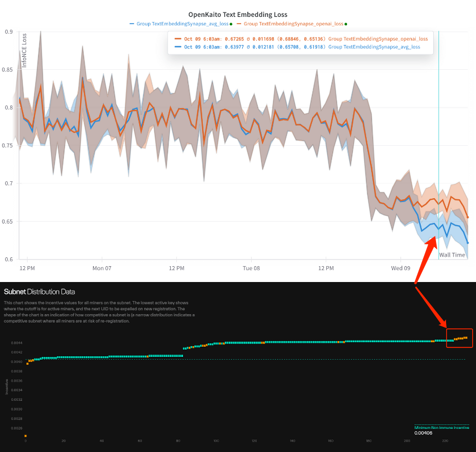Click the 0.0040 incentive axis label
476x452 pixels.
point(17,361)
